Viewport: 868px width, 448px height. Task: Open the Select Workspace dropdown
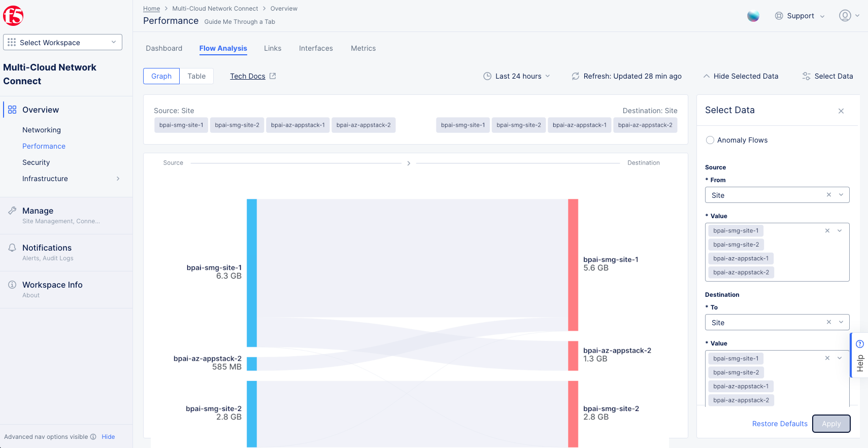(x=62, y=42)
